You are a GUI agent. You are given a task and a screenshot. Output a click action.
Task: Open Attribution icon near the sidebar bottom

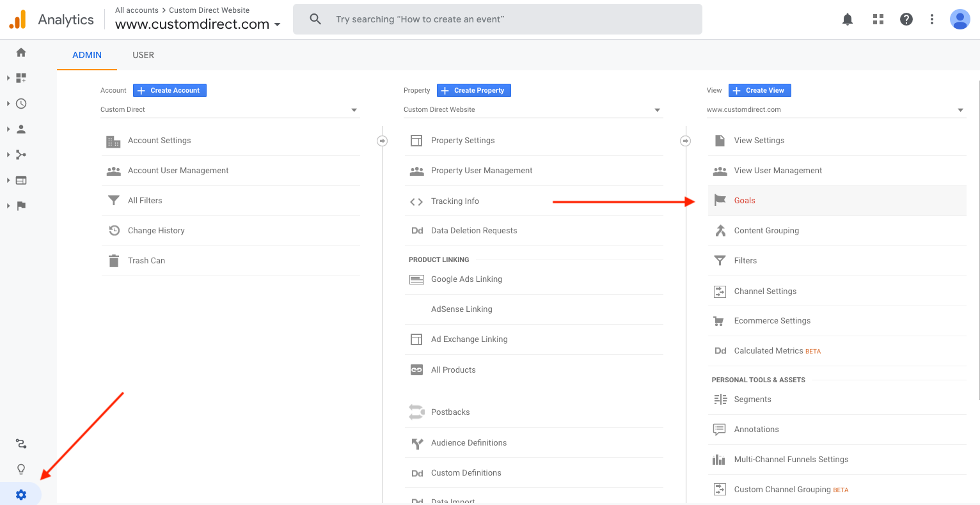(21, 444)
